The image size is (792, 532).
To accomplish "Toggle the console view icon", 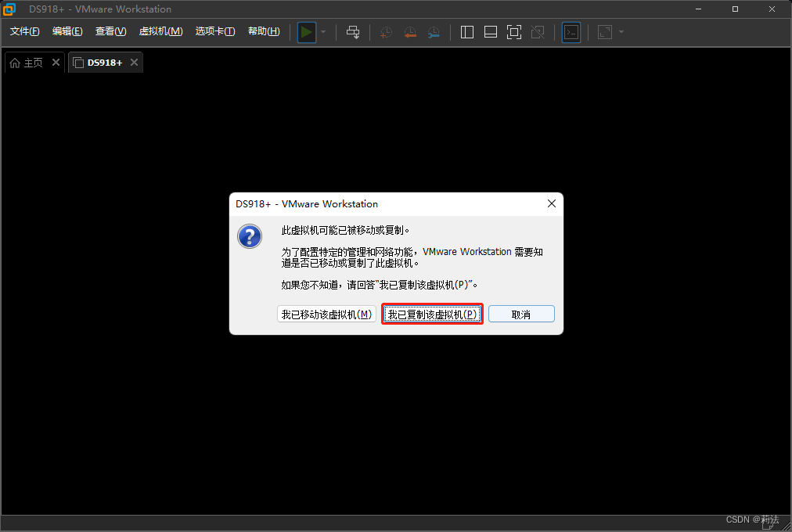I will pyautogui.click(x=571, y=32).
